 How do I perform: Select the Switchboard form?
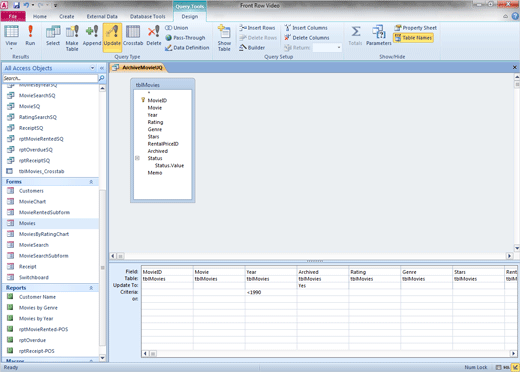click(x=34, y=277)
